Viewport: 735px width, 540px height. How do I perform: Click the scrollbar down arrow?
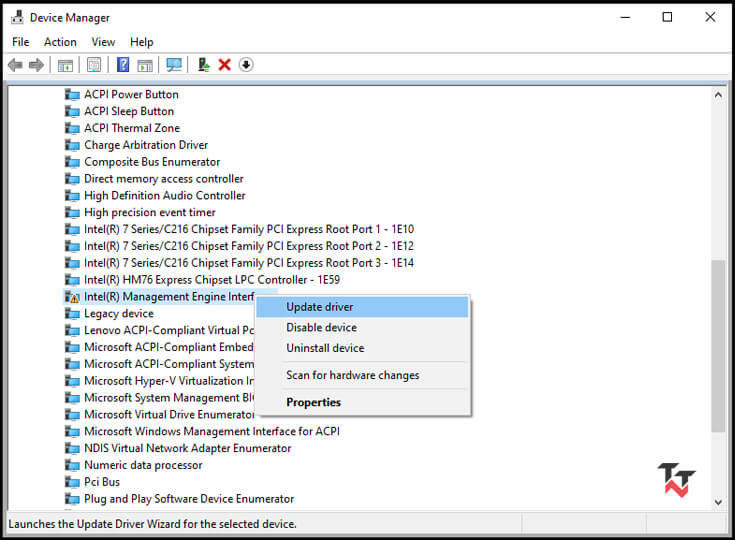(x=718, y=502)
